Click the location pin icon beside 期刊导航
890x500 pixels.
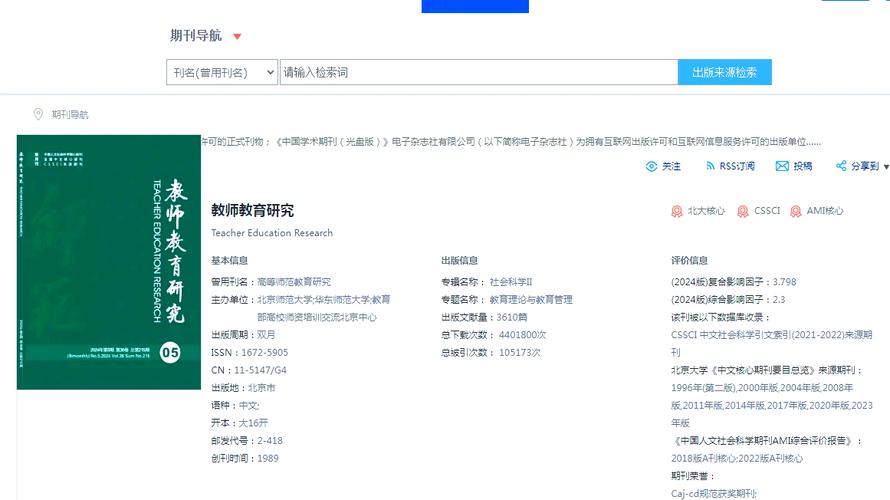coord(38,114)
